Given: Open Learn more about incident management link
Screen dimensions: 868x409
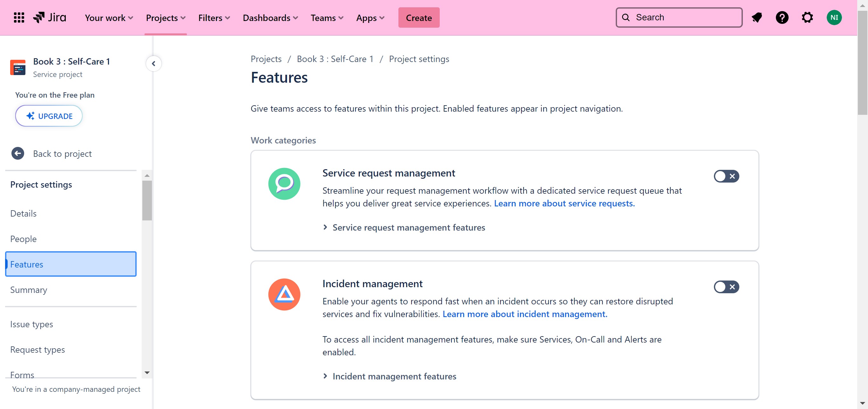Looking at the screenshot, I should pos(525,314).
